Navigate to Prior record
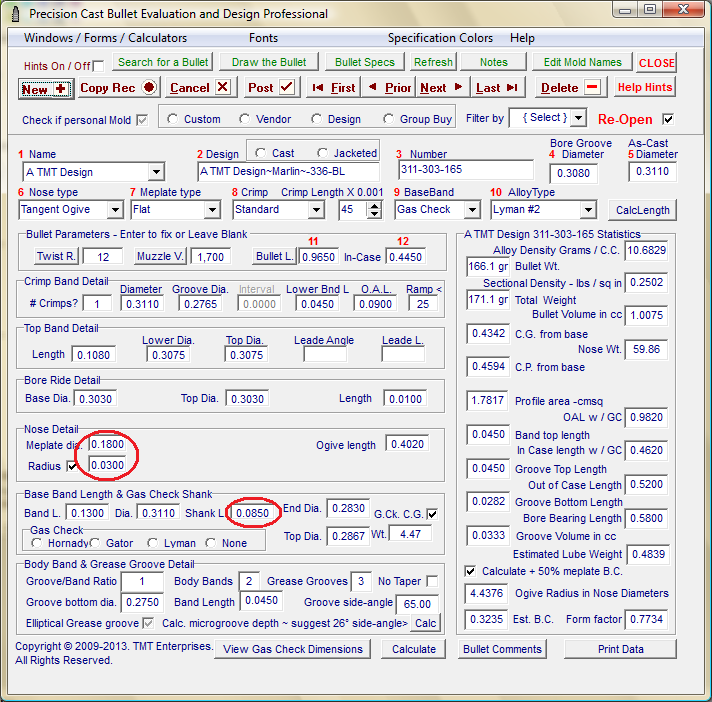This screenshot has width=712, height=702. click(x=390, y=88)
